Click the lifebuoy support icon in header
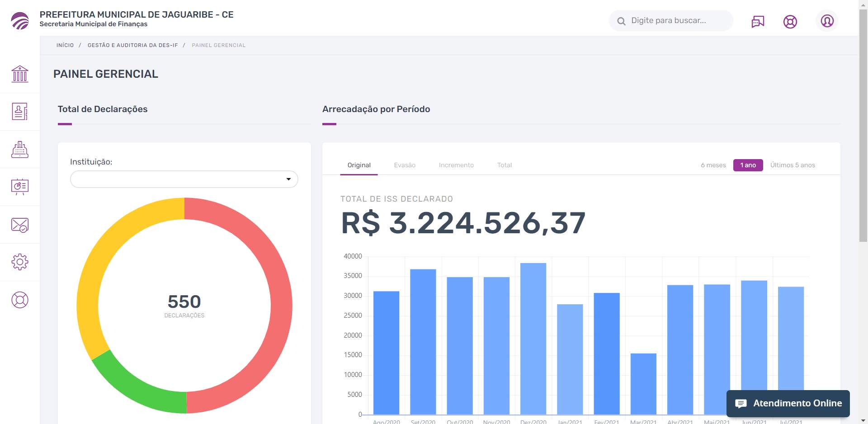The width and height of the screenshot is (868, 424). coord(790,21)
